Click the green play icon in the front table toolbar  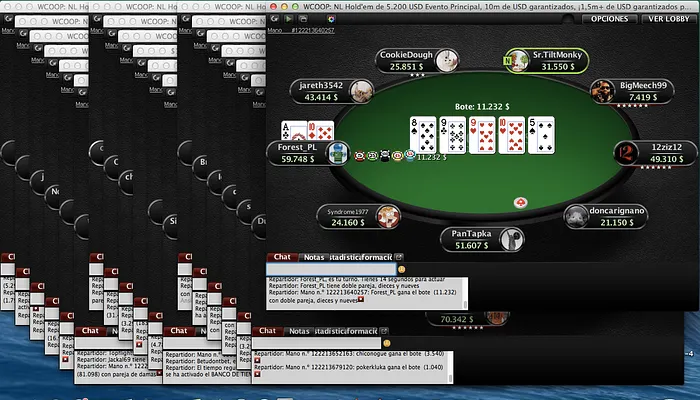click(x=288, y=19)
